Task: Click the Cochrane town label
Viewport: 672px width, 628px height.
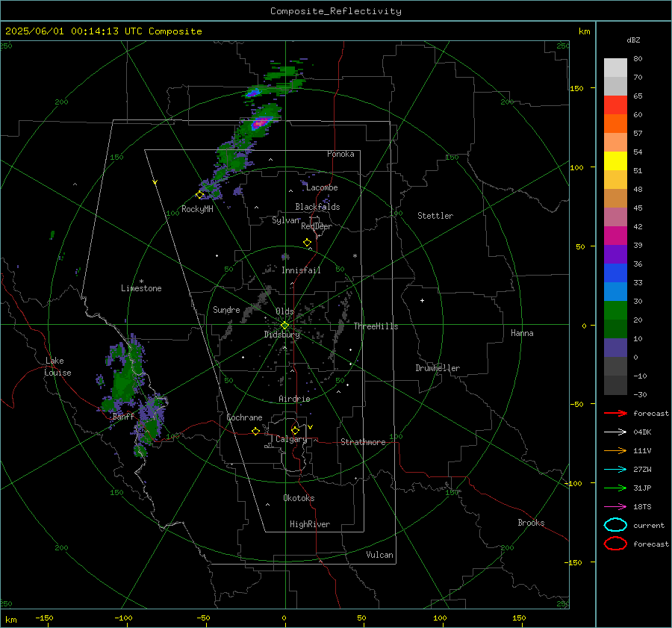Action: point(244,417)
